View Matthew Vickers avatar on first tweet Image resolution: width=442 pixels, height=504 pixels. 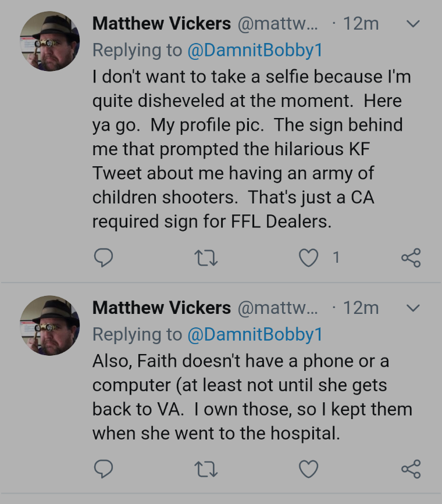pyautogui.click(x=50, y=41)
